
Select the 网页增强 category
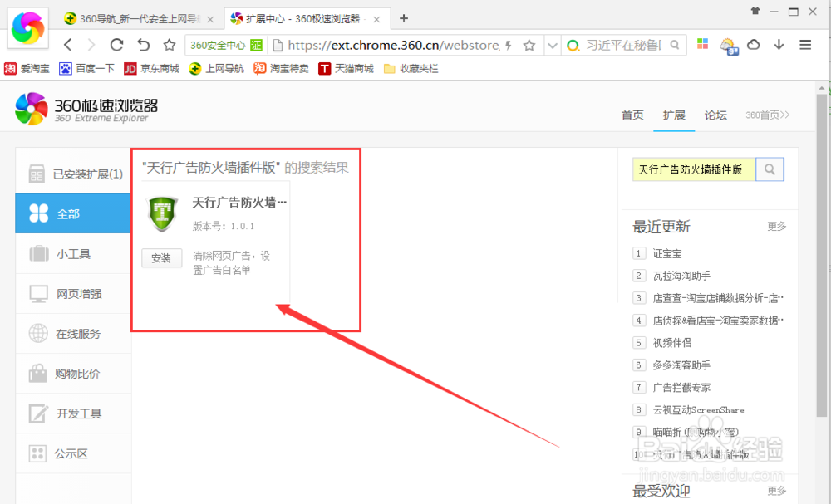(x=73, y=293)
